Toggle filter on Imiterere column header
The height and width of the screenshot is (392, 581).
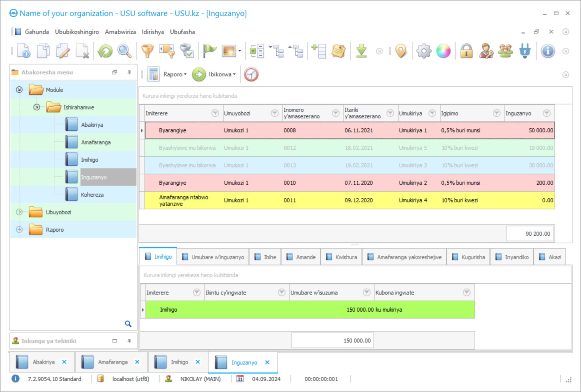pos(215,113)
